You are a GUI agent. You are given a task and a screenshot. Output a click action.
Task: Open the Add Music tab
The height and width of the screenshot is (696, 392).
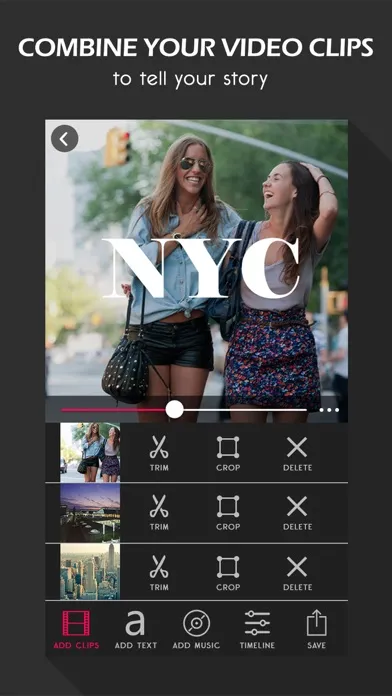pos(196,629)
